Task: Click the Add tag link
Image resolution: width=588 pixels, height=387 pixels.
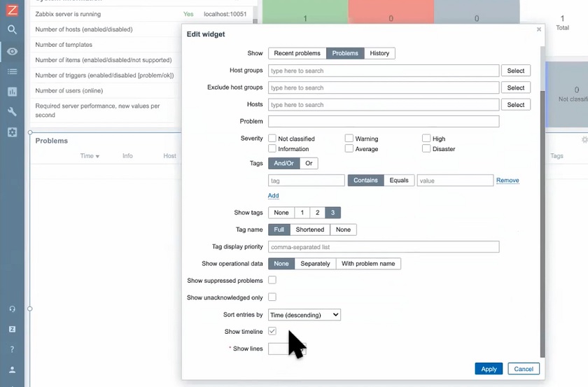Action: (274, 196)
